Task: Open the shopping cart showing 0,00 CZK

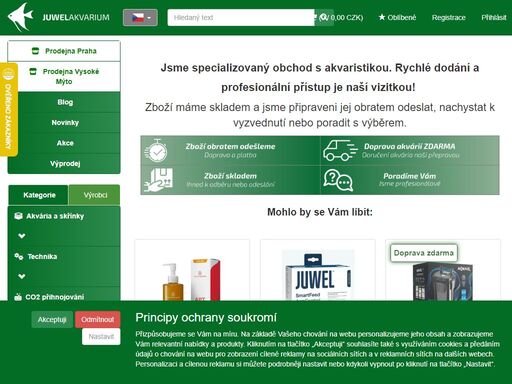Action: click(x=346, y=17)
